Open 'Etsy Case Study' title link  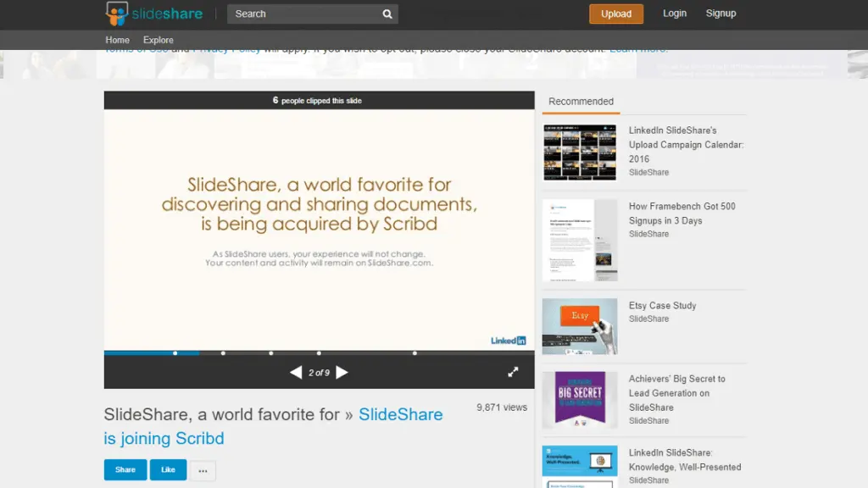(662, 305)
